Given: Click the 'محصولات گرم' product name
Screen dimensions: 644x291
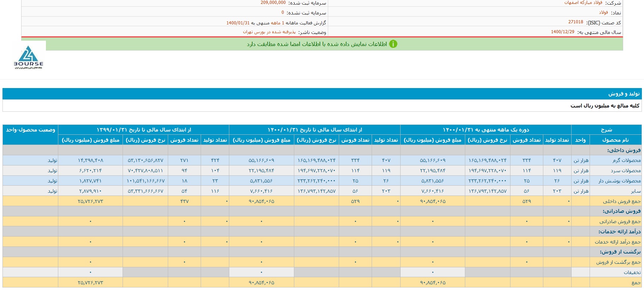Looking at the screenshot, I should (x=626, y=161).
